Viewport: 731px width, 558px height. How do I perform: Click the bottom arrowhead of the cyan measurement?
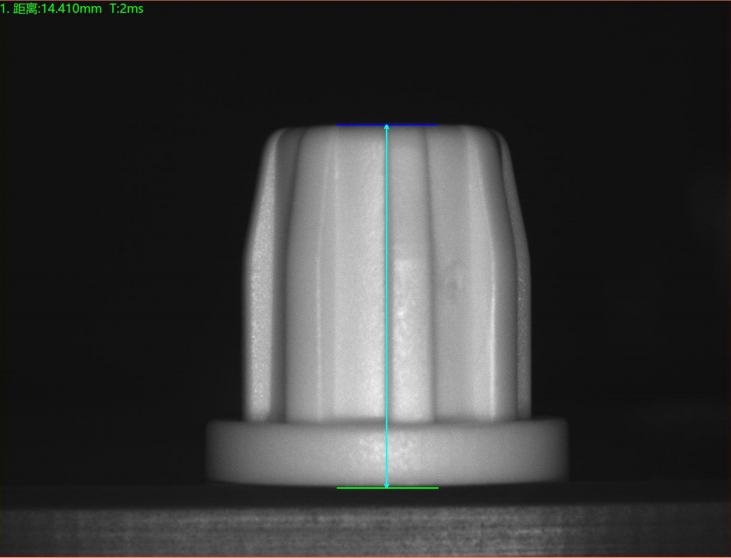[x=387, y=485]
